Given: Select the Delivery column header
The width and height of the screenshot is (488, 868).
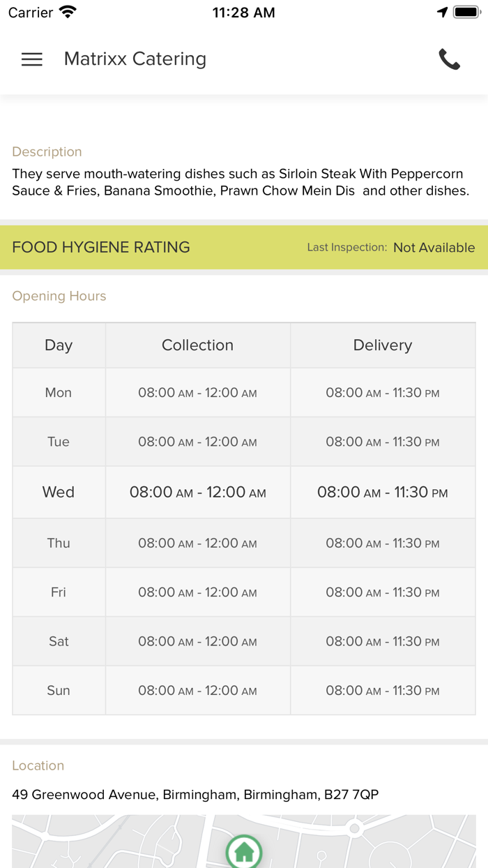Looking at the screenshot, I should 383,345.
